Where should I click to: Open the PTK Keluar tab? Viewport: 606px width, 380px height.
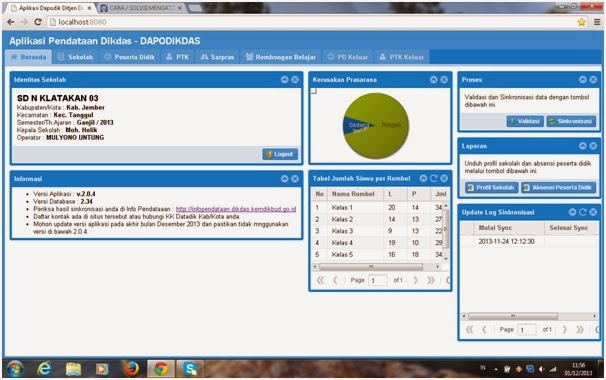click(x=402, y=57)
